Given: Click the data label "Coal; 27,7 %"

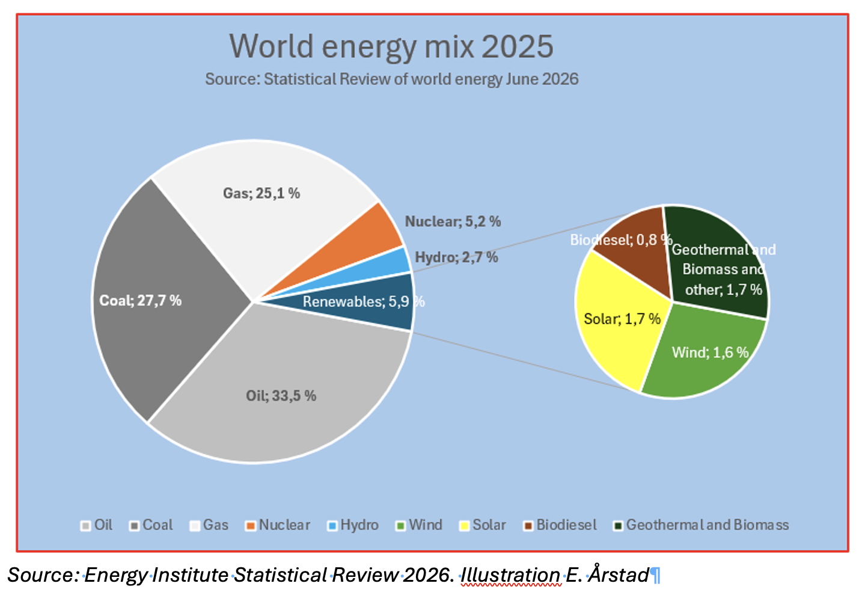Looking at the screenshot, I should [140, 301].
